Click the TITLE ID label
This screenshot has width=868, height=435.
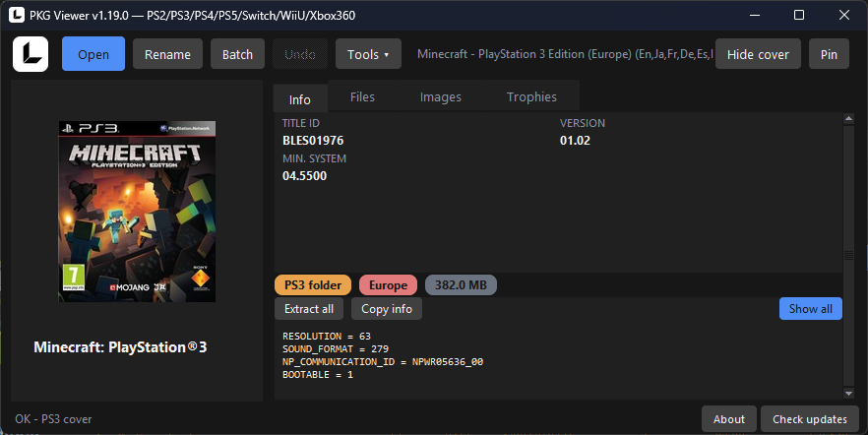coord(300,123)
